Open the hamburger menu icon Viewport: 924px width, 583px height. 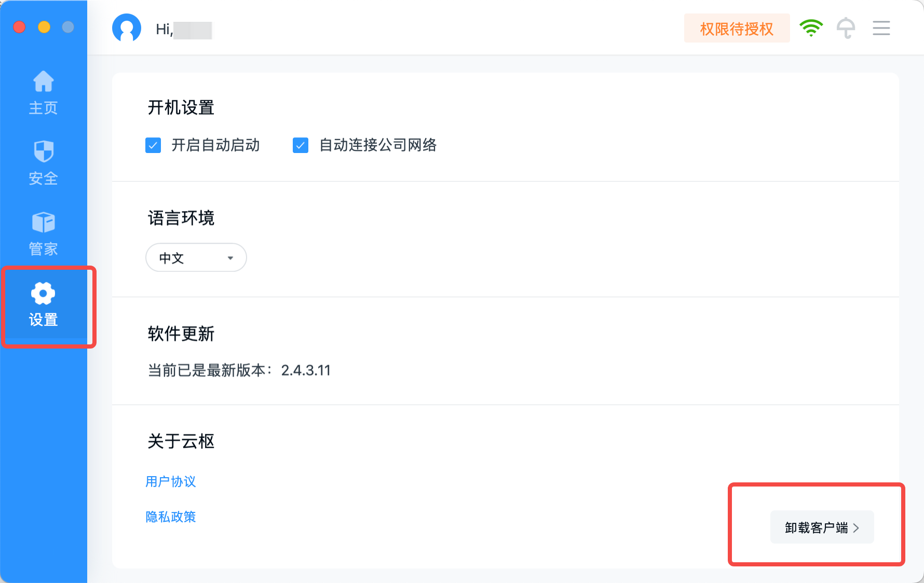click(881, 28)
